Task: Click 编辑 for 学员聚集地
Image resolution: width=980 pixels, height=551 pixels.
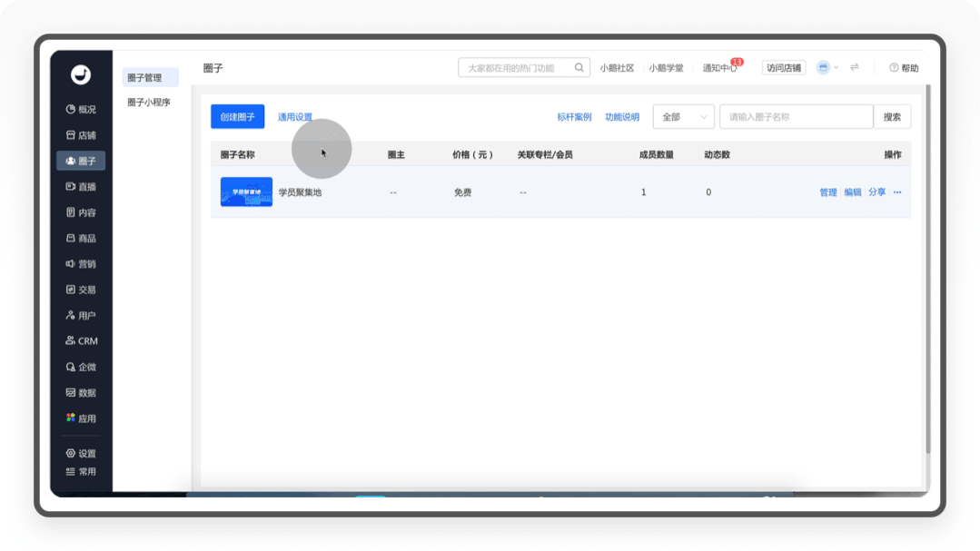Action: click(853, 192)
